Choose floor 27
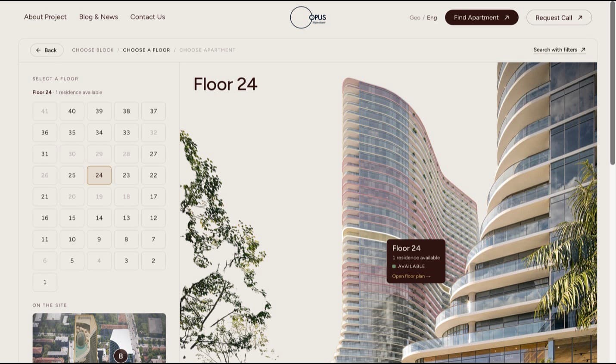This screenshot has height=364, width=616. (x=153, y=154)
